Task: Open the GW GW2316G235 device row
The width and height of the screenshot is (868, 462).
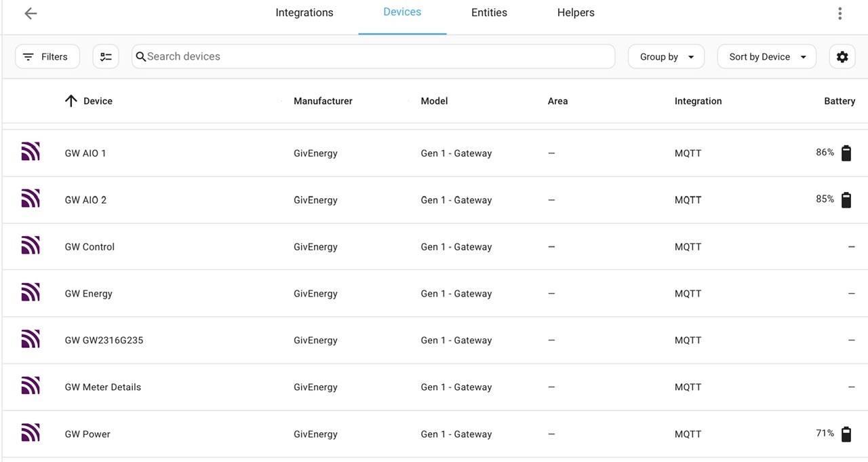Action: tap(434, 341)
